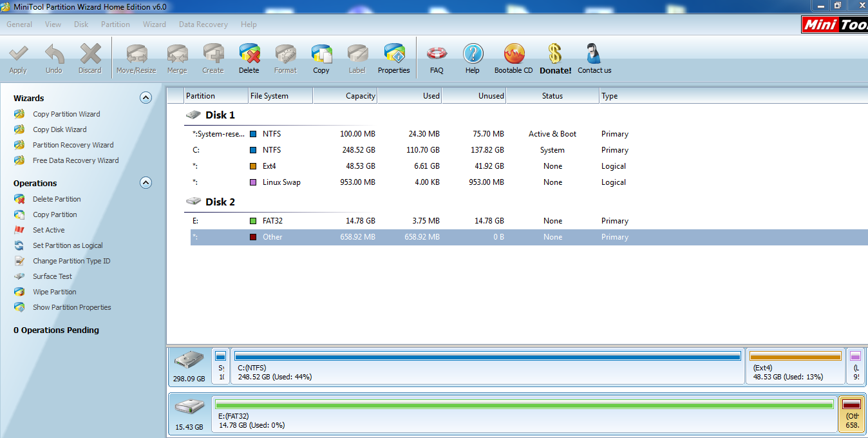
Task: Click the Disk 1 drive icon in disk map
Action: coord(189,359)
